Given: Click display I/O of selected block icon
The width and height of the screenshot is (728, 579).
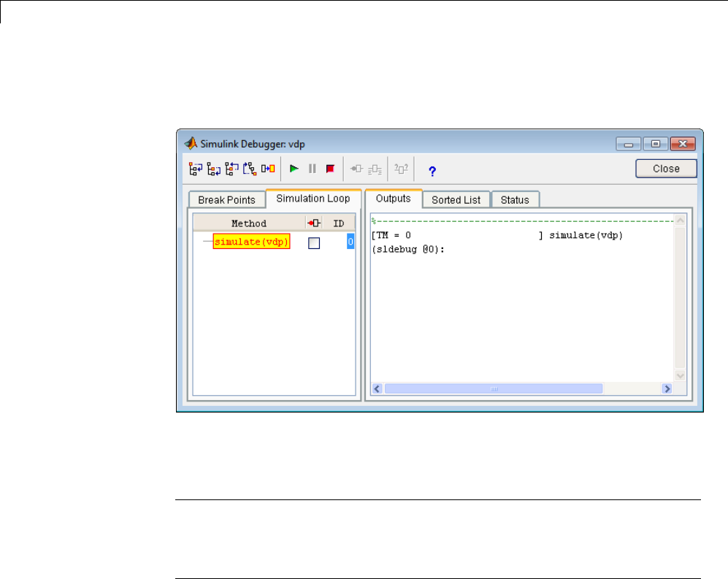Looking at the screenshot, I should point(375,169).
